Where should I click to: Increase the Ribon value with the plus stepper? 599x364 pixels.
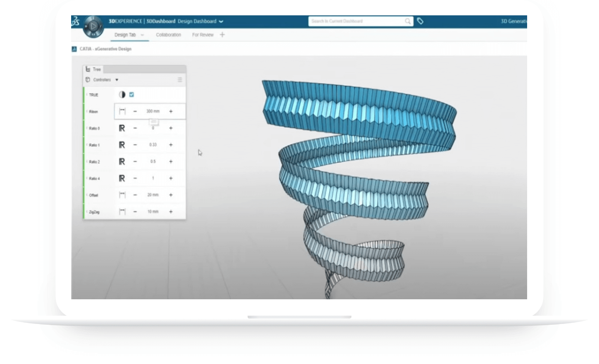[x=171, y=111]
